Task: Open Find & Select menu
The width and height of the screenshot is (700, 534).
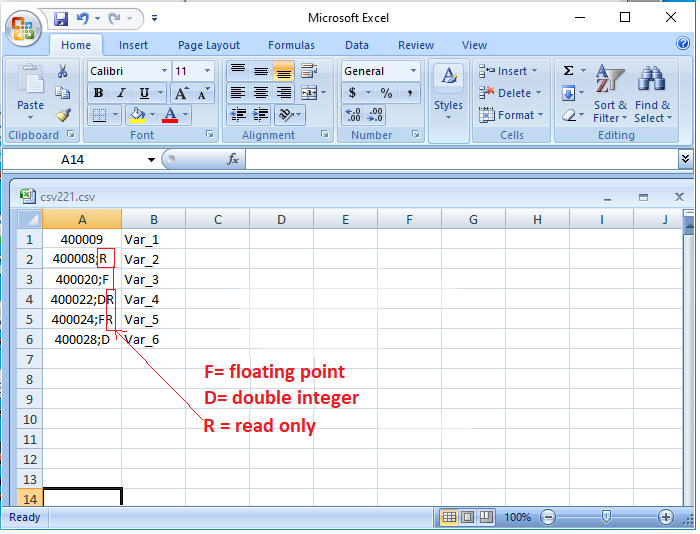Action: (x=653, y=93)
